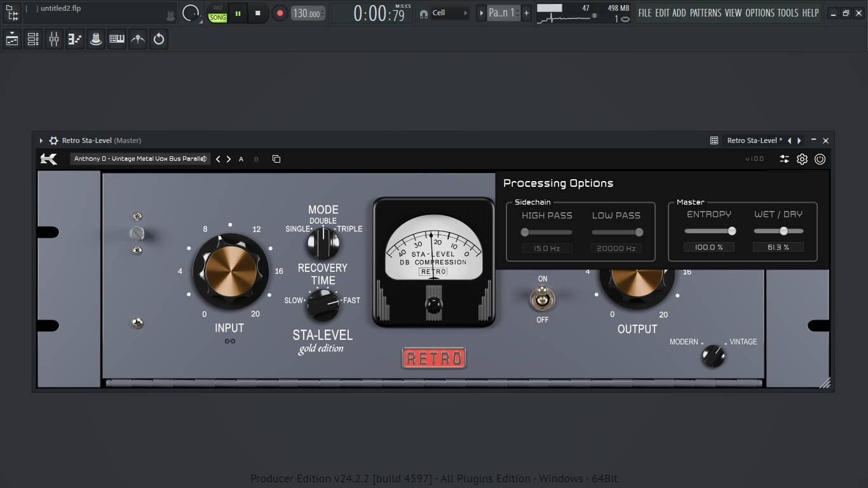Screen dimensions: 868x488
Task: Open the Mixer icon in toolbar
Action: [x=54, y=39]
